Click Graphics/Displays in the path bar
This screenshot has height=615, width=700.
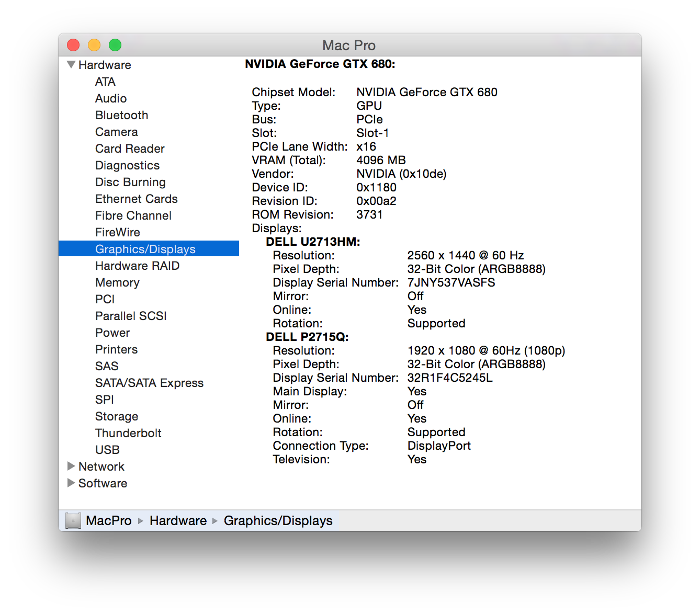(278, 520)
